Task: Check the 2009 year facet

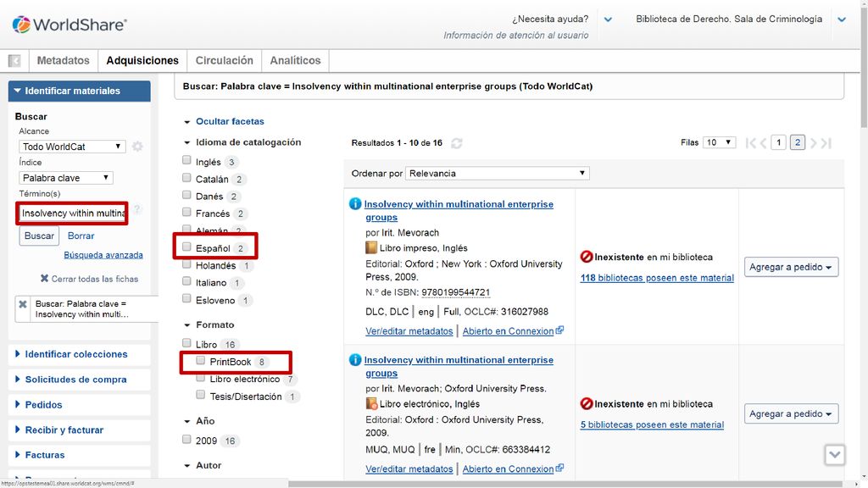Action: point(186,440)
